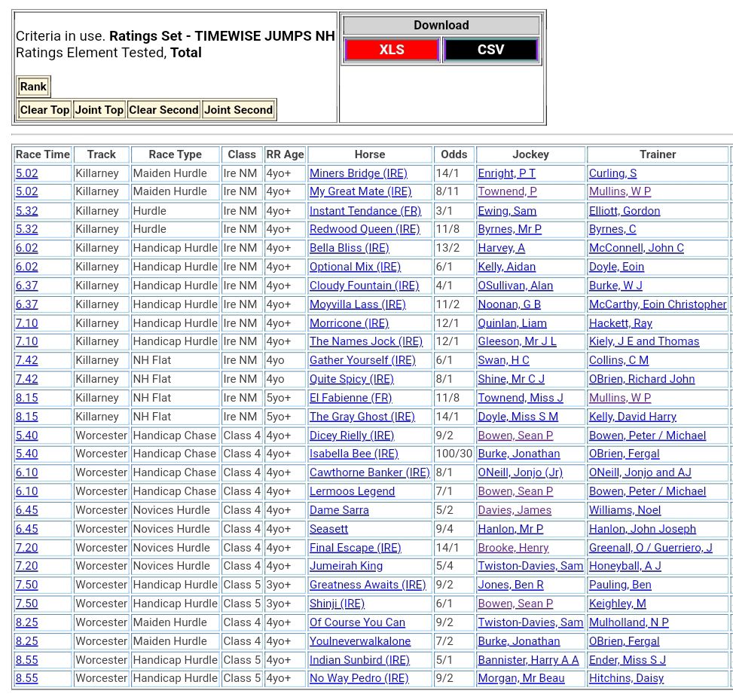This screenshot has height=700, width=733.
Task: Open trainer Elliott, Gordon link
Action: pos(624,211)
